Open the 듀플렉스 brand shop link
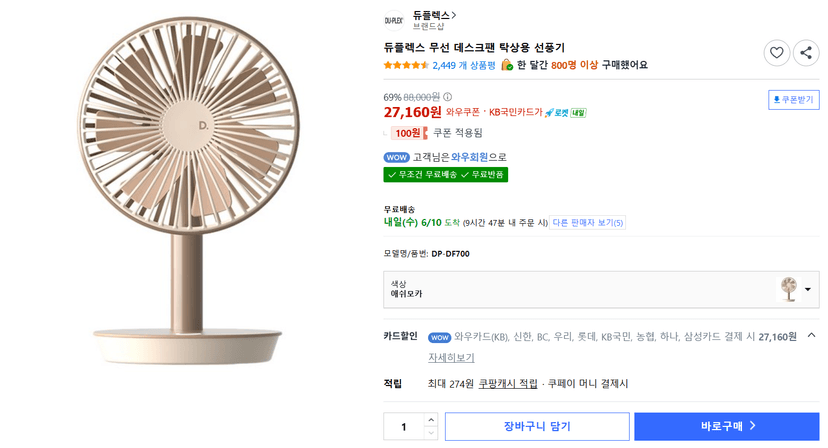 pyautogui.click(x=435, y=15)
